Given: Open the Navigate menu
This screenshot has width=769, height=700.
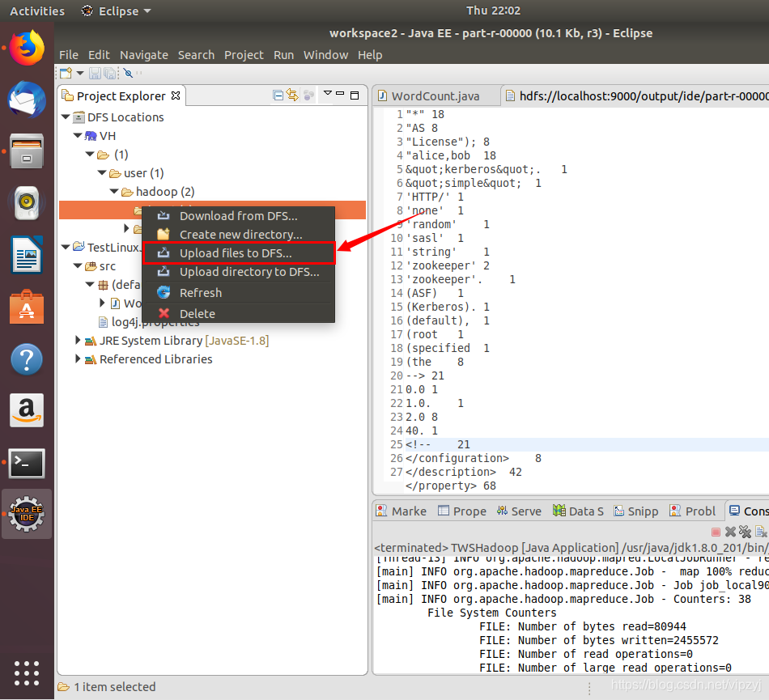Looking at the screenshot, I should [144, 55].
